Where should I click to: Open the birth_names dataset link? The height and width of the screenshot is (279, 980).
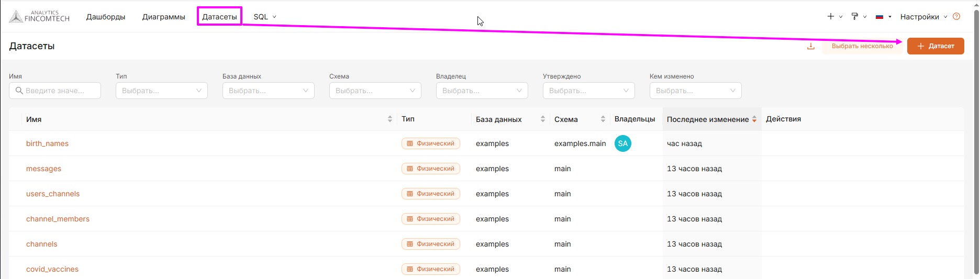point(47,143)
